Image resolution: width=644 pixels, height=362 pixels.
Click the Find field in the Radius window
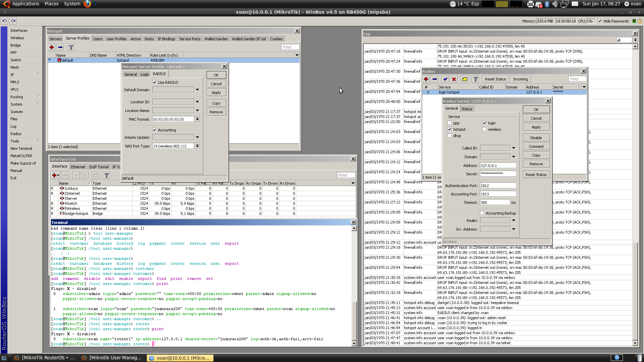click(x=577, y=79)
